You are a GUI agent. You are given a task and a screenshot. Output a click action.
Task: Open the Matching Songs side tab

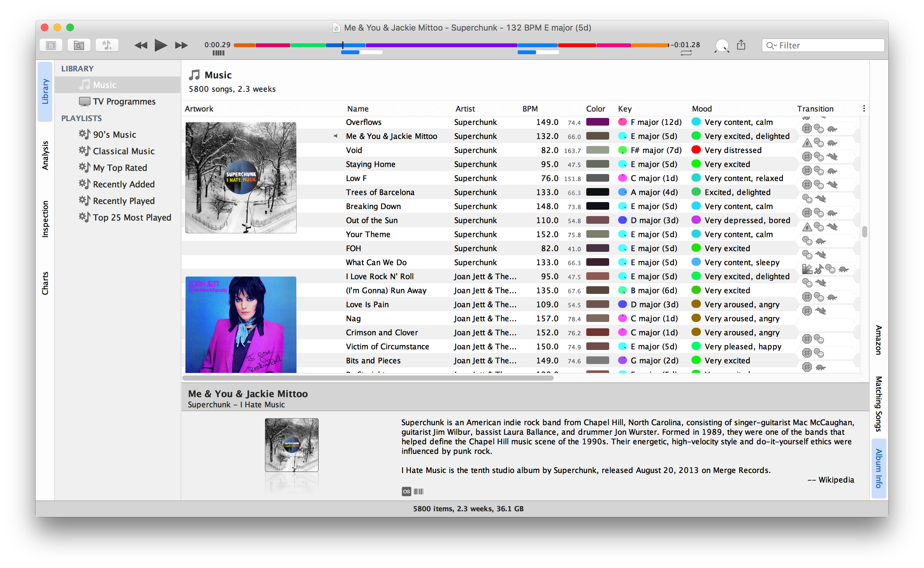click(x=878, y=404)
